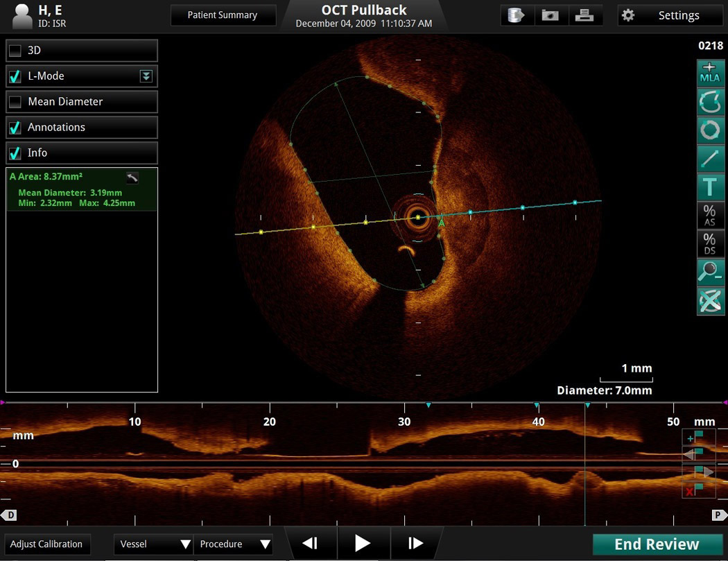Screen dimensions: 728x561
Task: Click the Adjust Calibration button
Action: pyautogui.click(x=46, y=544)
